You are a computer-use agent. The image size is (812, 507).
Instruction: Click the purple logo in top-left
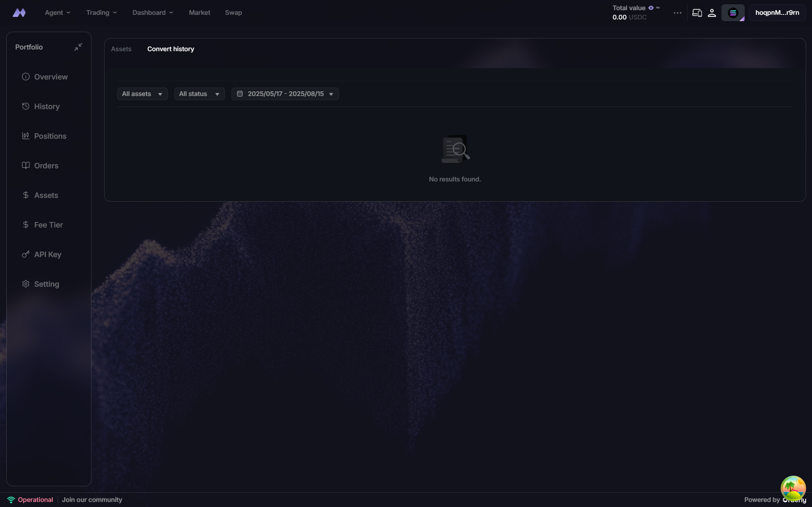pyautogui.click(x=19, y=13)
